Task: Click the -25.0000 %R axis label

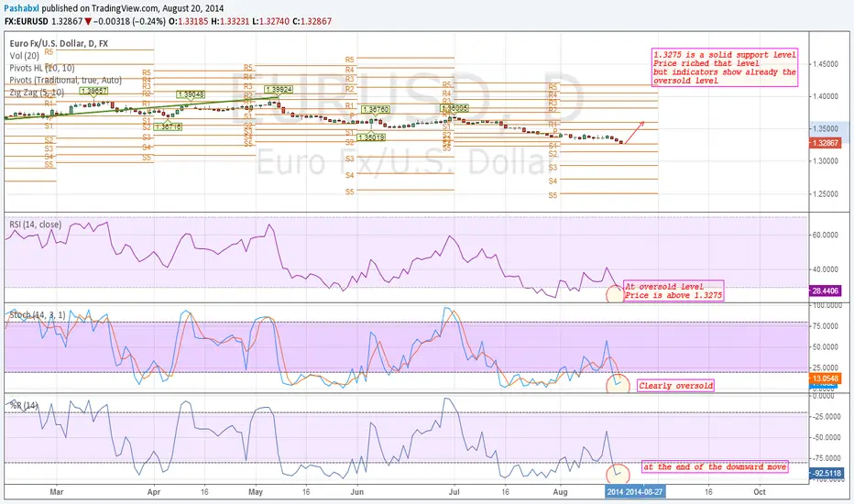Action: point(825,416)
